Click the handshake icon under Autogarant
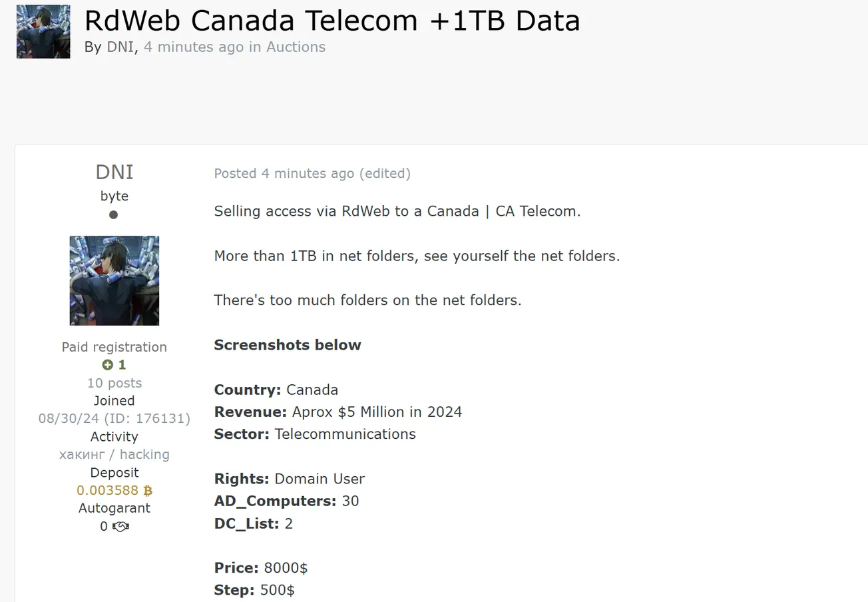This screenshot has height=602, width=868. [x=120, y=527]
